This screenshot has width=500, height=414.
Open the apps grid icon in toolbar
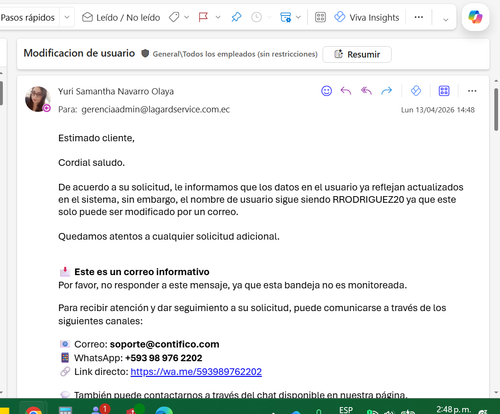pos(320,17)
